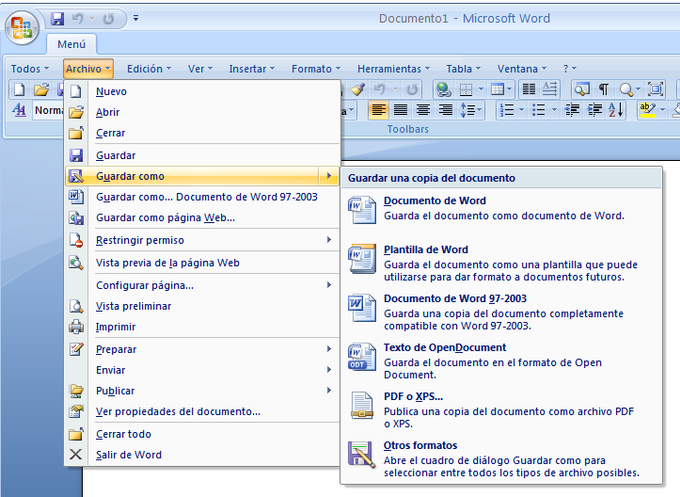Click the Insert Table icon
Image resolution: width=680 pixels, height=497 pixels.
[497, 90]
